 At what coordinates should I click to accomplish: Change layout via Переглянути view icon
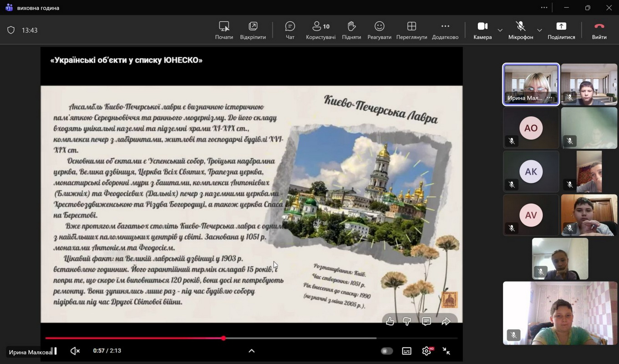pos(411,30)
